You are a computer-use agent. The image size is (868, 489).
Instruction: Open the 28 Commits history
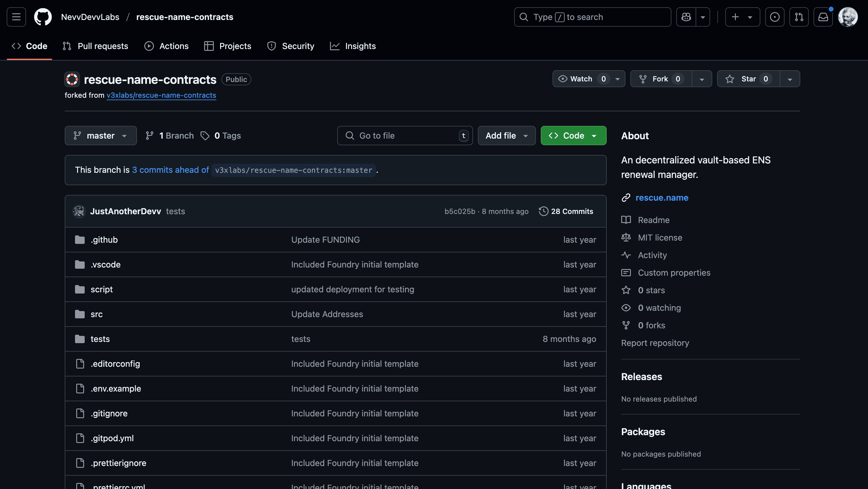click(x=566, y=212)
